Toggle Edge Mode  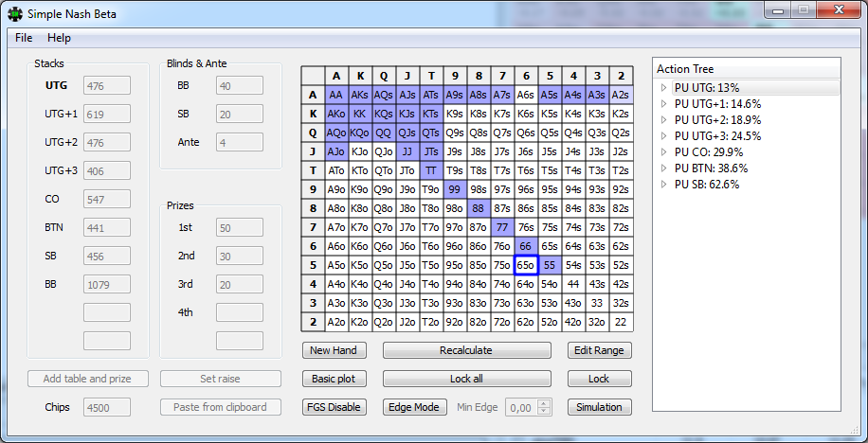click(x=413, y=407)
